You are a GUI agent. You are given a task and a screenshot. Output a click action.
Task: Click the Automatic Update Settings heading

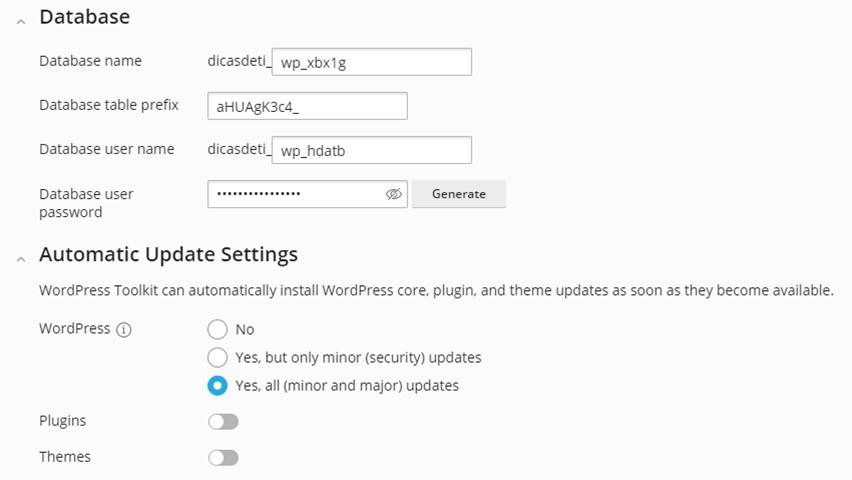point(168,254)
